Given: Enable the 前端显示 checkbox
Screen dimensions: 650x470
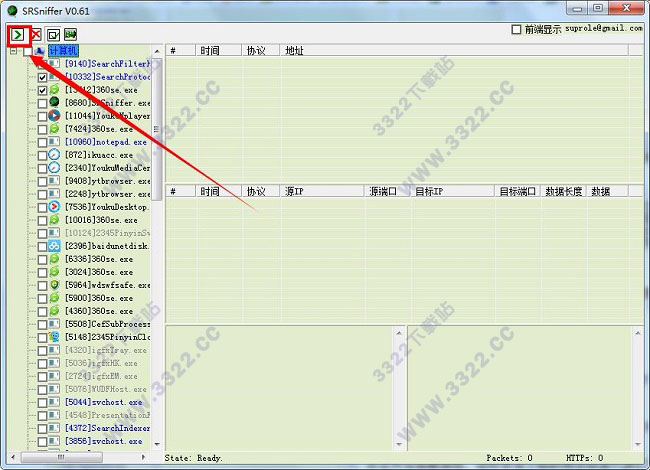Looking at the screenshot, I should (x=516, y=29).
